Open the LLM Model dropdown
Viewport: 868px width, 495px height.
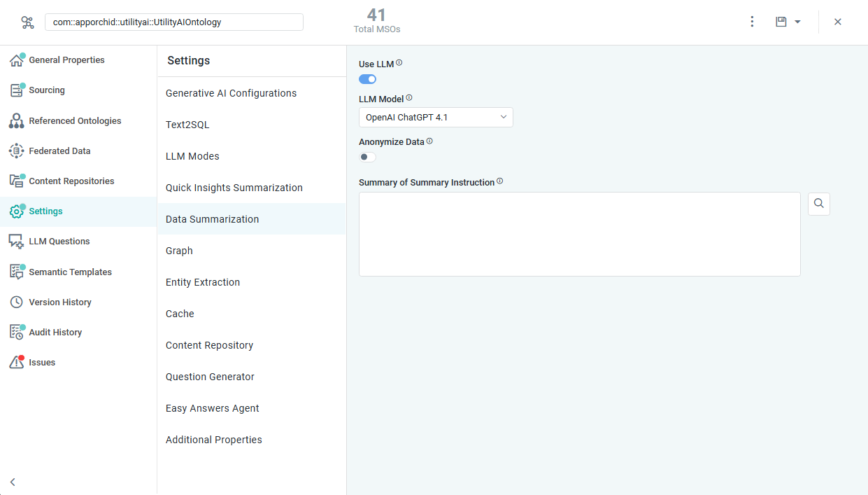coord(436,118)
